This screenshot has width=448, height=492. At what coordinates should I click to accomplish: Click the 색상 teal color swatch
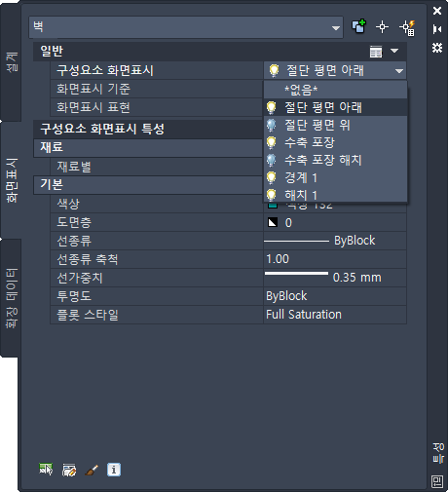272,206
